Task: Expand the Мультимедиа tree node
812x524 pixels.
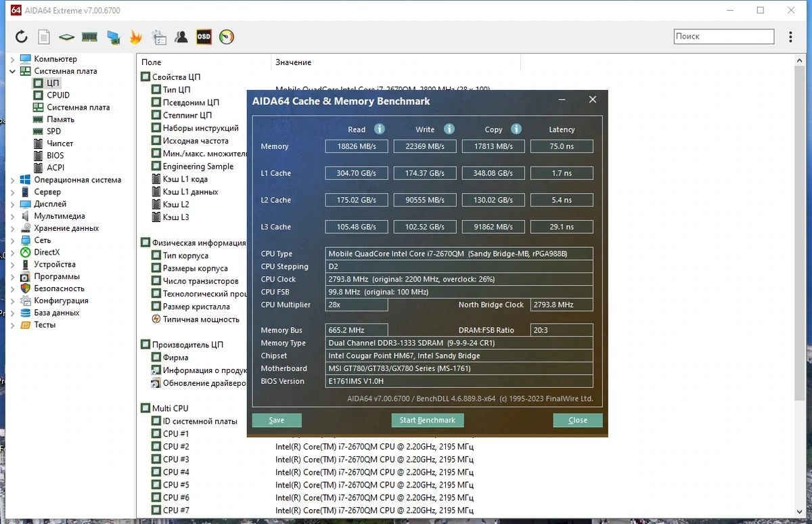Action: click(x=12, y=216)
